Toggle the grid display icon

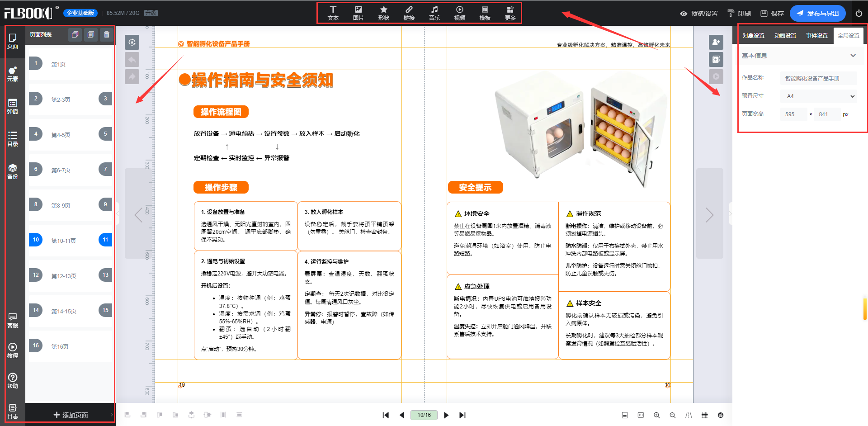click(x=704, y=415)
